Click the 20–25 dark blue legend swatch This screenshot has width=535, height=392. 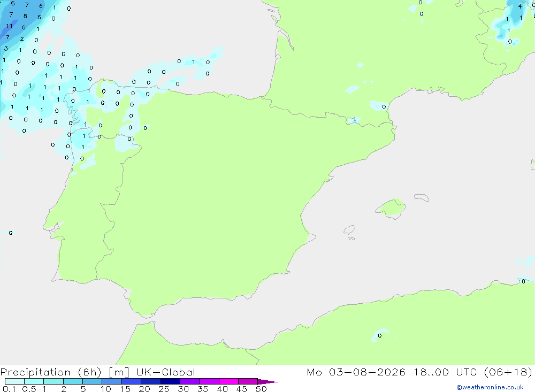click(x=150, y=381)
